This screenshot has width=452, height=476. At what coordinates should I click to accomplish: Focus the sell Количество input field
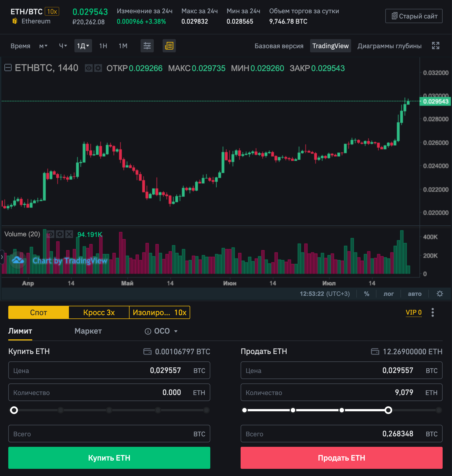coord(341,392)
